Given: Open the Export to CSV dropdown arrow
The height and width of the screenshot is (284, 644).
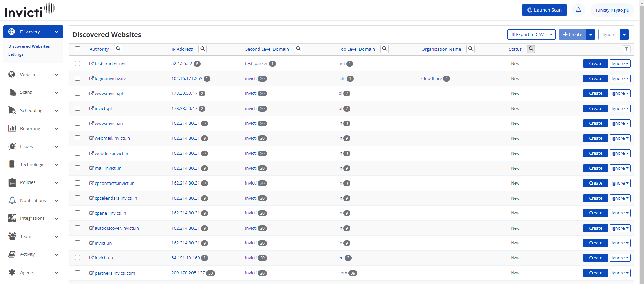Looking at the screenshot, I should tap(551, 34).
